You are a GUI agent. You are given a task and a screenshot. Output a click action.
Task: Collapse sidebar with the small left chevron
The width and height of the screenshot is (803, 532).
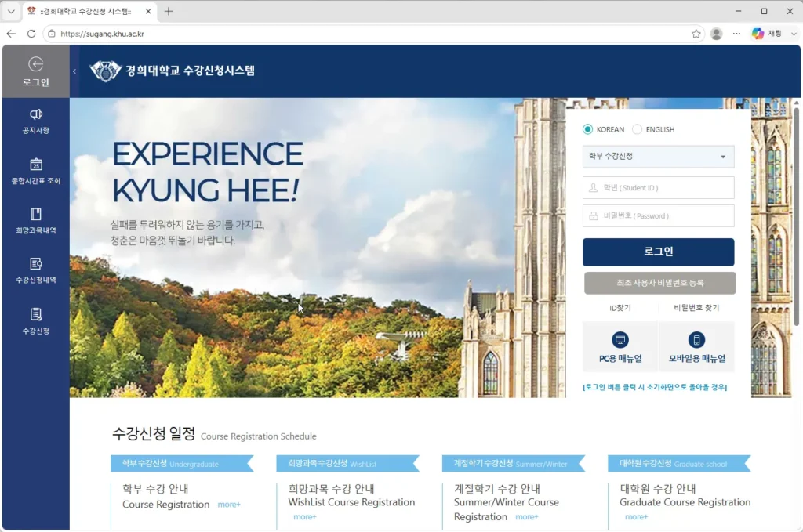(74, 71)
